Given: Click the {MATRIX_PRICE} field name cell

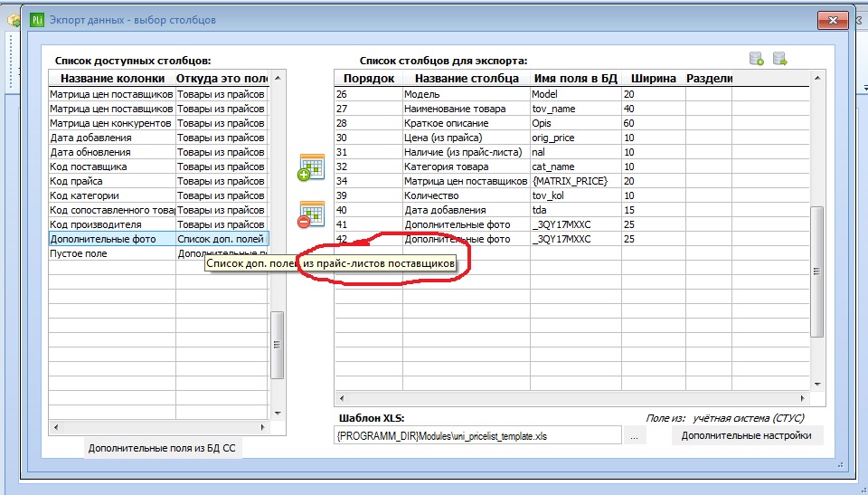Looking at the screenshot, I should (x=576, y=181).
